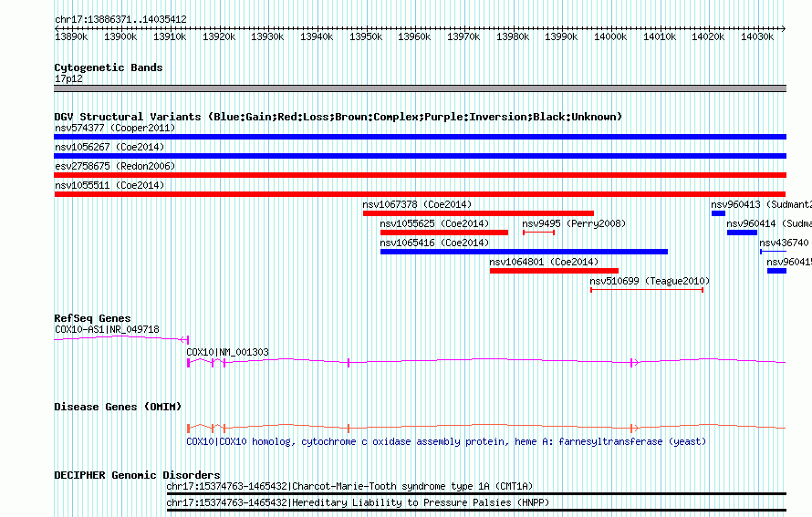Click the nsv436740 thin blue variant
The width and height of the screenshot is (812, 517).
773,252
